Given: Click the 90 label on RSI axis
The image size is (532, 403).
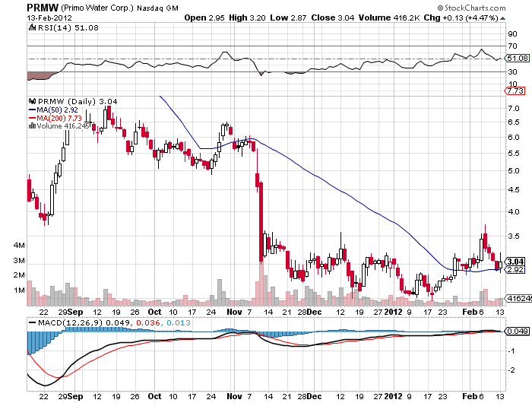Looking at the screenshot, I should 512,33.
